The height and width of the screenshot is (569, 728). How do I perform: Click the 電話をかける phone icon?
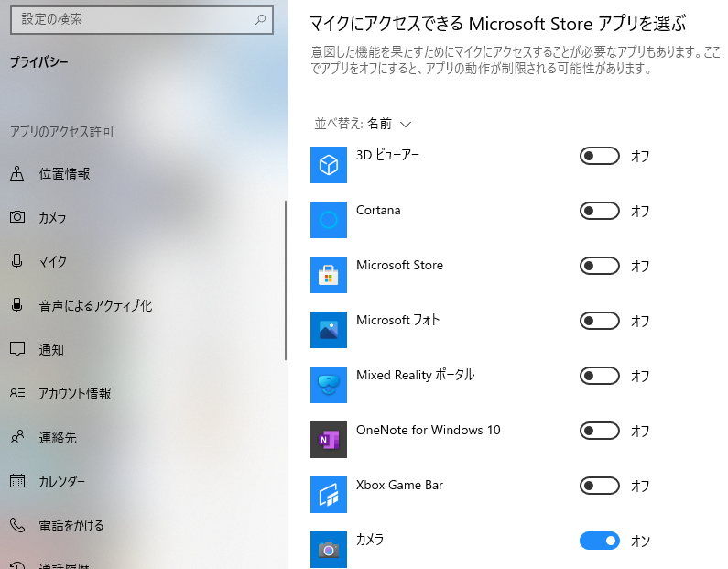click(17, 525)
